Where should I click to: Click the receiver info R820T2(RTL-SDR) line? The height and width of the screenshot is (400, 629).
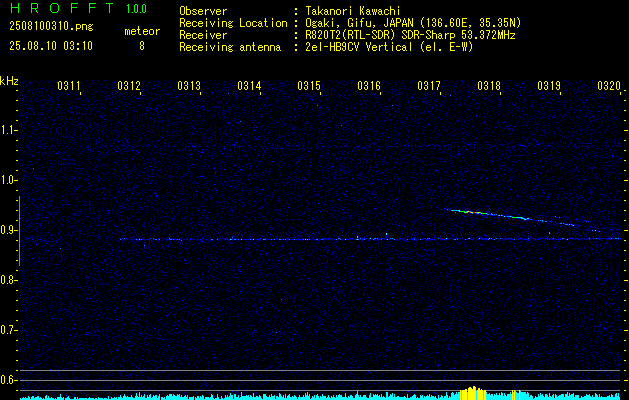point(410,35)
